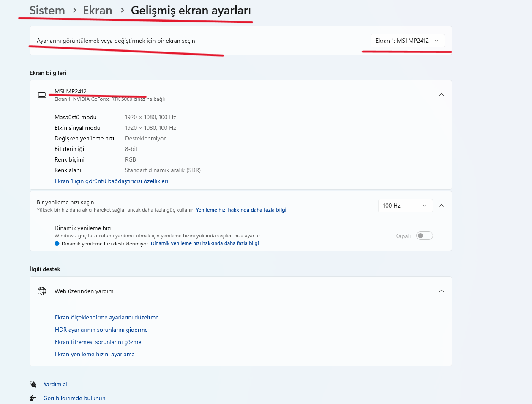Open Ekran ölçeklendirme ayarlarını düzeltme link

coord(107,317)
